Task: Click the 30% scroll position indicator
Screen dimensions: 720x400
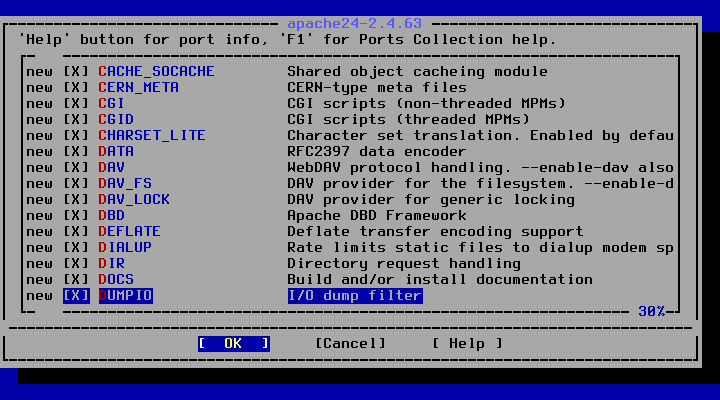Action: 652,312
